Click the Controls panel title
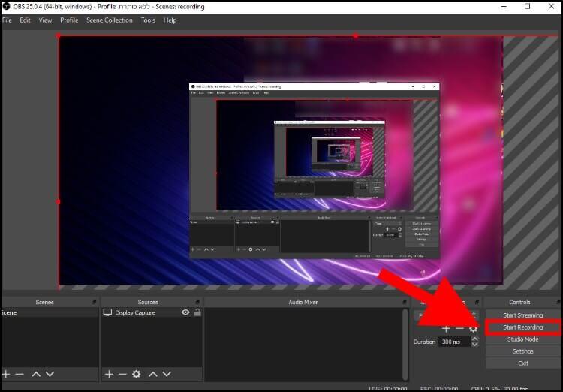The height and width of the screenshot is (392, 563). pos(519,302)
